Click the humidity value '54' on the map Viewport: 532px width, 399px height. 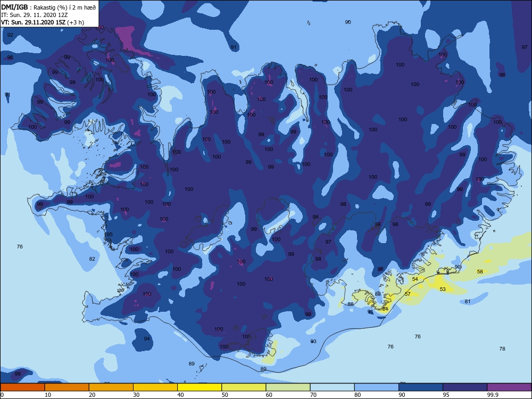click(415, 279)
